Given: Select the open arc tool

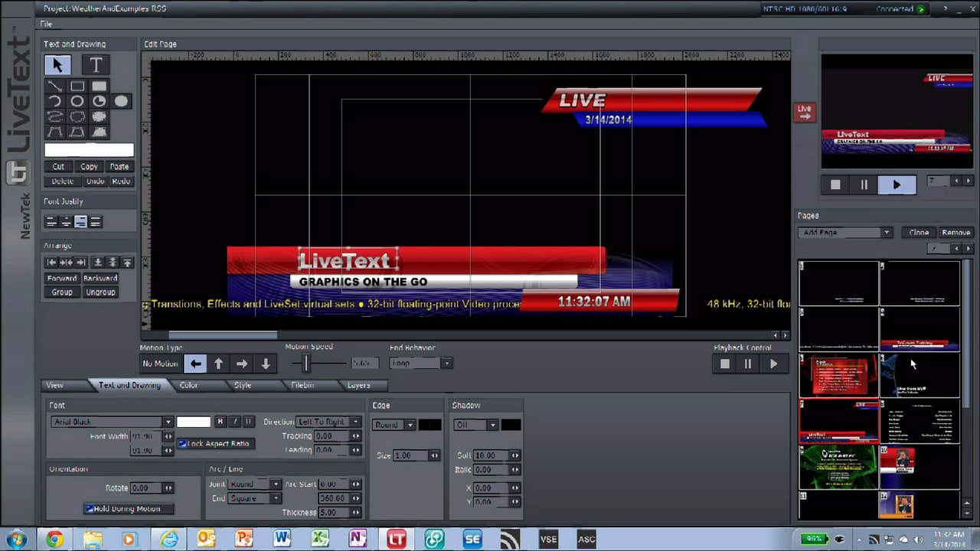Looking at the screenshot, I should point(55,101).
